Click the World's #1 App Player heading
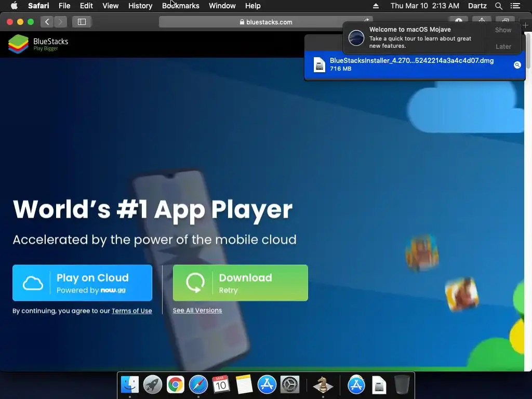Screen dimensions: 532x399 pyautogui.click(x=153, y=210)
